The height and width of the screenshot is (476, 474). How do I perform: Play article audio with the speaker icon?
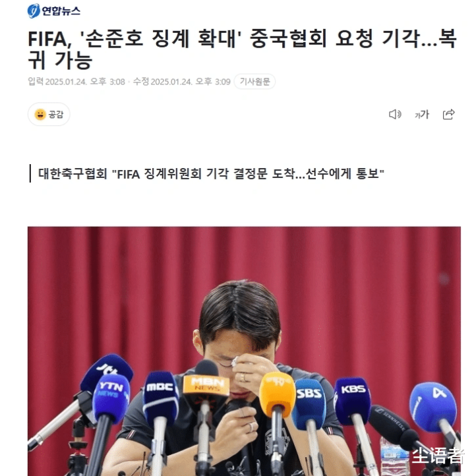click(395, 115)
